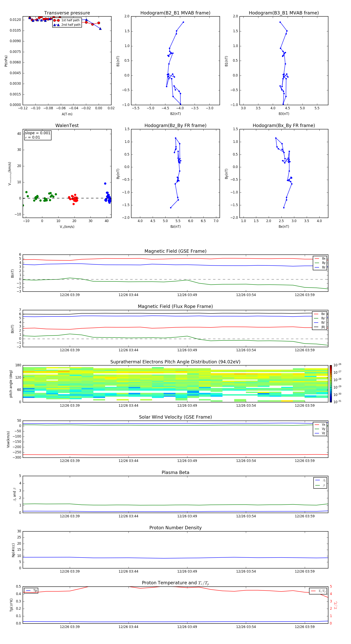Click the isolated blue WalenTest point near 9 km/s
The width and height of the screenshot is (351, 644).
tap(105, 183)
